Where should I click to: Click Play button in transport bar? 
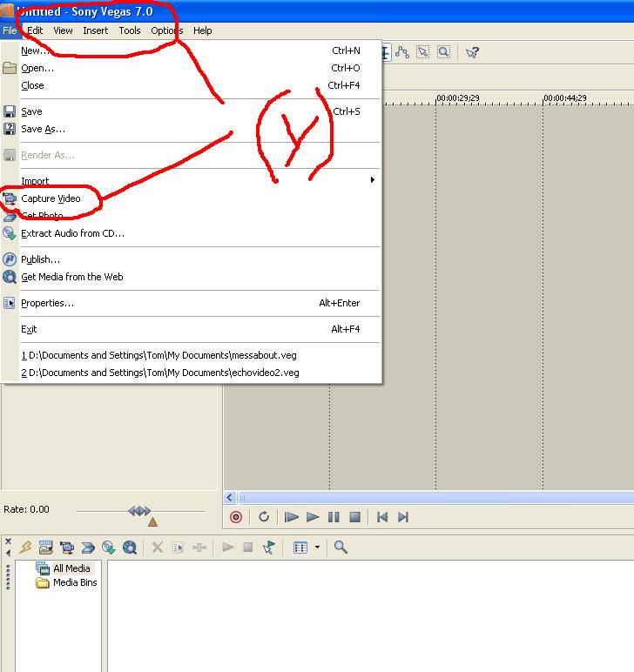point(313,517)
